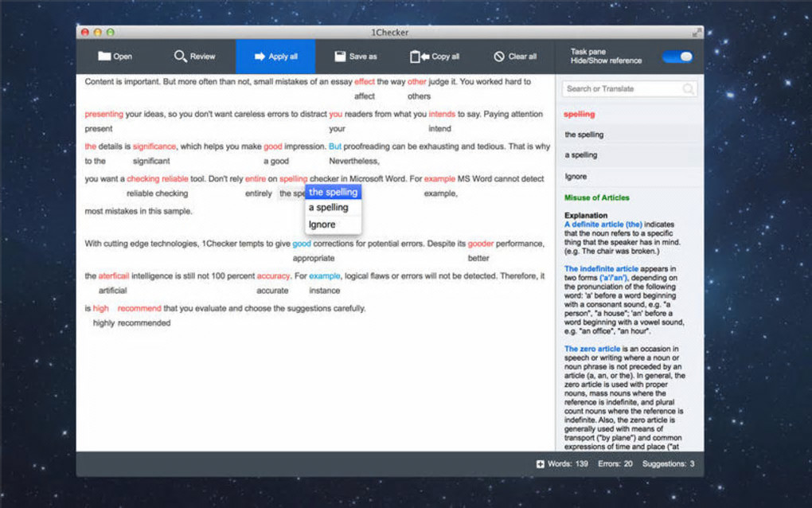The image size is (812, 508).
Task: Open the "The zero article" link
Action: (592, 349)
